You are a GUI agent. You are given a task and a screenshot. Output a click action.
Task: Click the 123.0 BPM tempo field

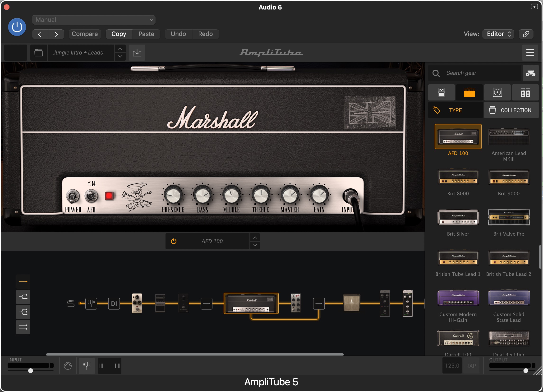click(x=452, y=366)
